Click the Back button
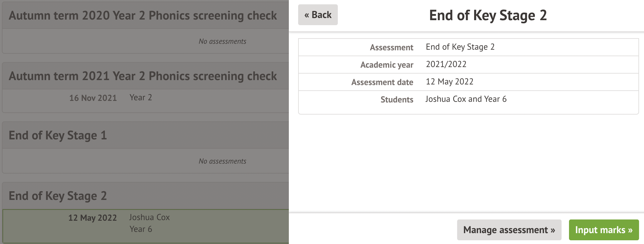Image resolution: width=644 pixels, height=244 pixels. pyautogui.click(x=318, y=15)
